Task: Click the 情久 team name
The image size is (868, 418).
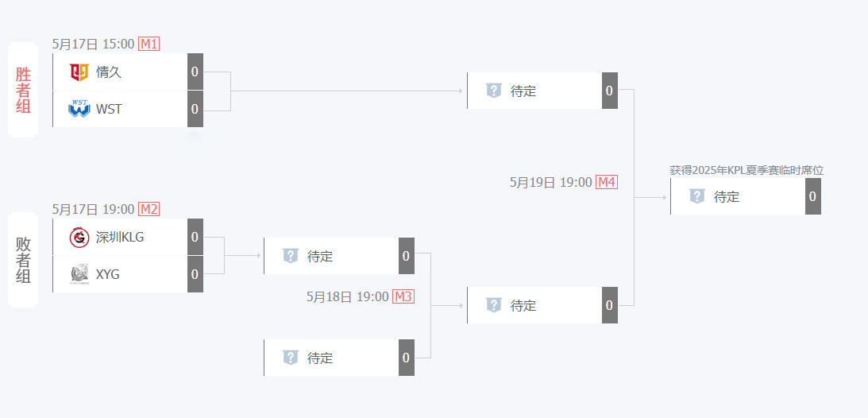Action: click(109, 72)
